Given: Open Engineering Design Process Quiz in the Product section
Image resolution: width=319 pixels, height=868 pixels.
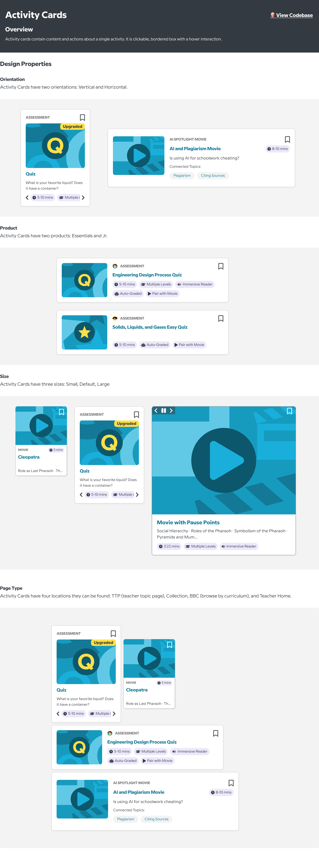Looking at the screenshot, I should [x=147, y=275].
